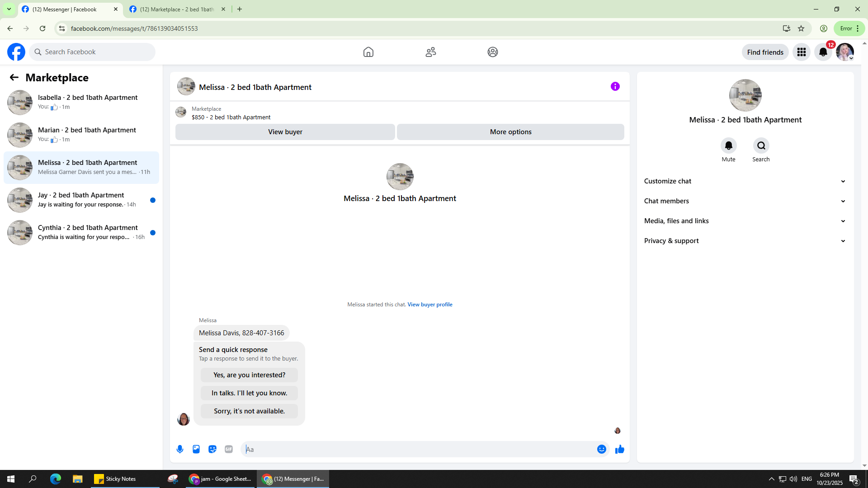Open Facebook notifications bell

(x=823, y=52)
